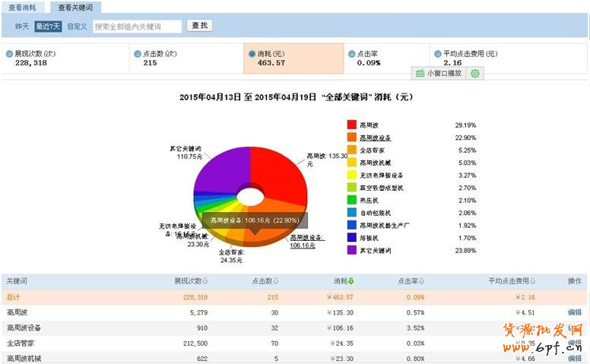
Task: Click the keyword search input field
Action: (x=138, y=27)
